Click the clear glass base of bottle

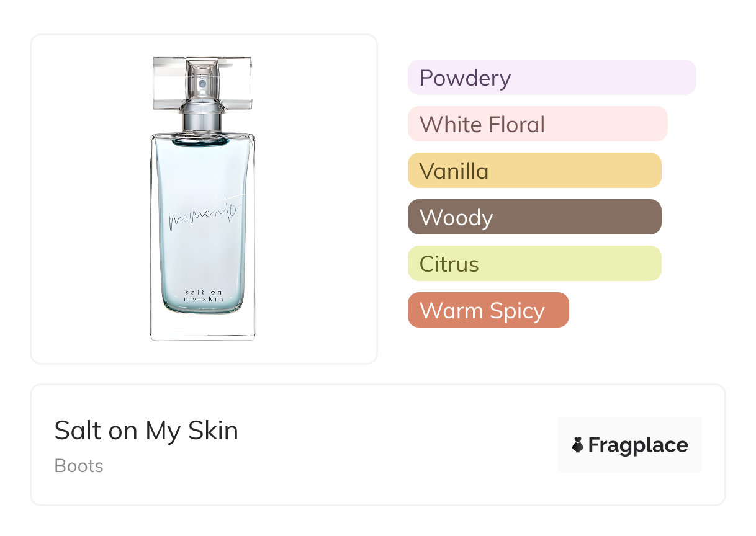[x=202, y=327]
